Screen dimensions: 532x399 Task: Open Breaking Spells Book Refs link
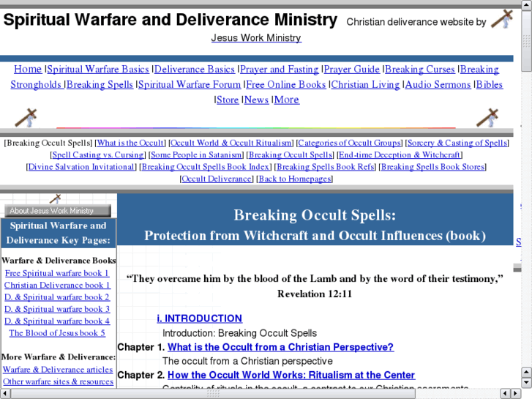(326, 167)
